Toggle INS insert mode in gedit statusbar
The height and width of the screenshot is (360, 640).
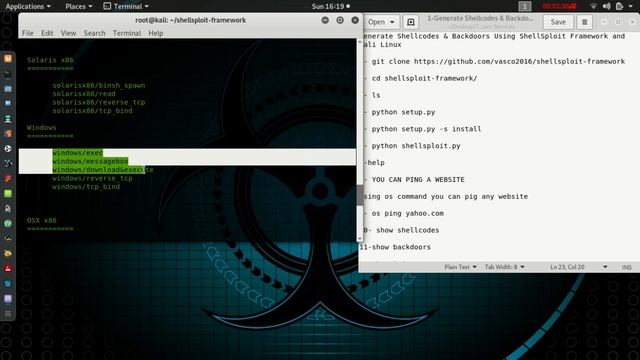click(627, 267)
